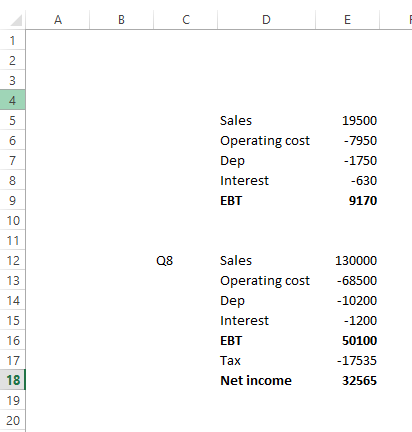Screen dimensions: 412x432
Task: Click the Dep label in row 14
Action: pos(232,301)
